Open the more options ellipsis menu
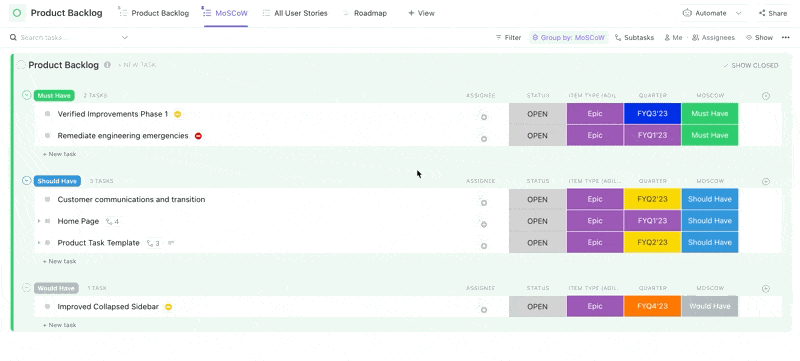The width and height of the screenshot is (800, 361). pyautogui.click(x=785, y=37)
